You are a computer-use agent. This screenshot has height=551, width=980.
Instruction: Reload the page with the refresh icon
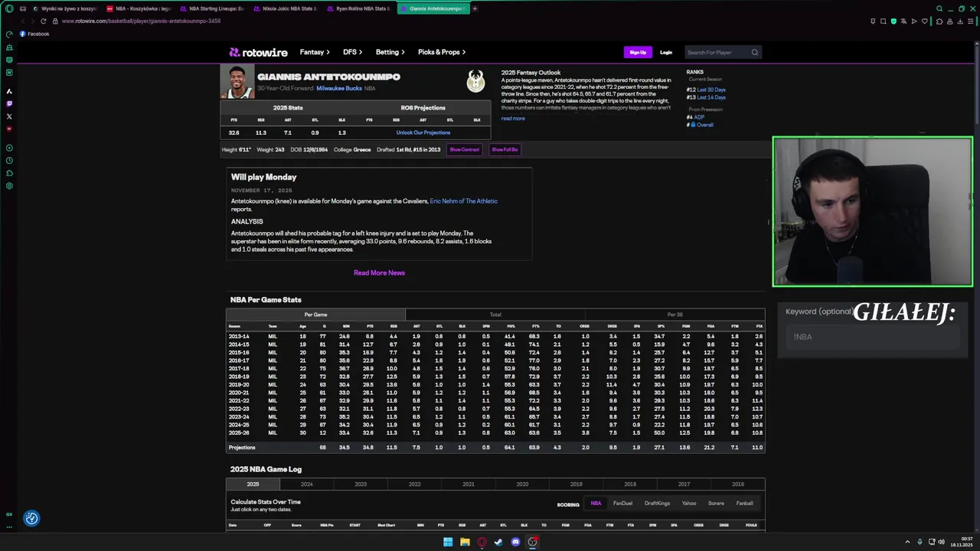pyautogui.click(x=43, y=21)
